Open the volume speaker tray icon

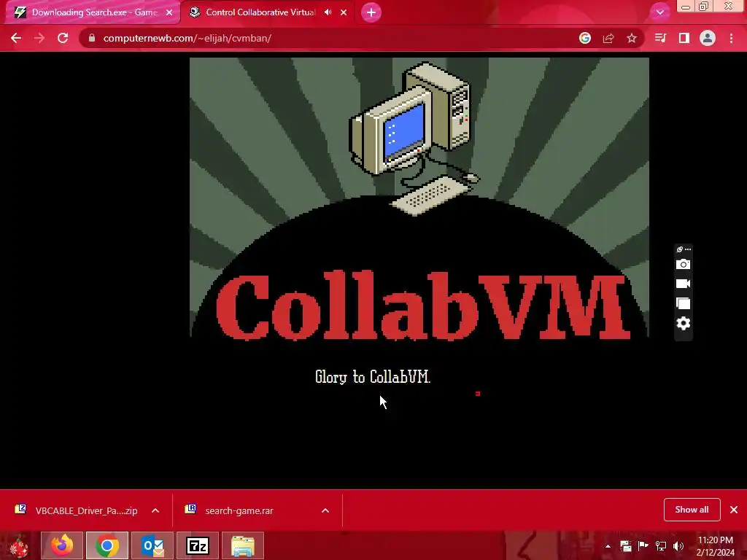tap(678, 546)
